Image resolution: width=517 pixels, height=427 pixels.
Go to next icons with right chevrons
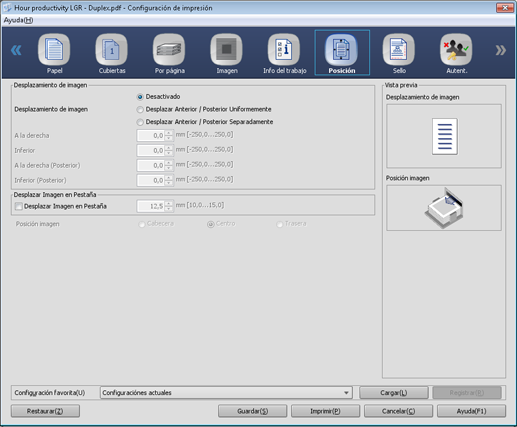(500, 50)
